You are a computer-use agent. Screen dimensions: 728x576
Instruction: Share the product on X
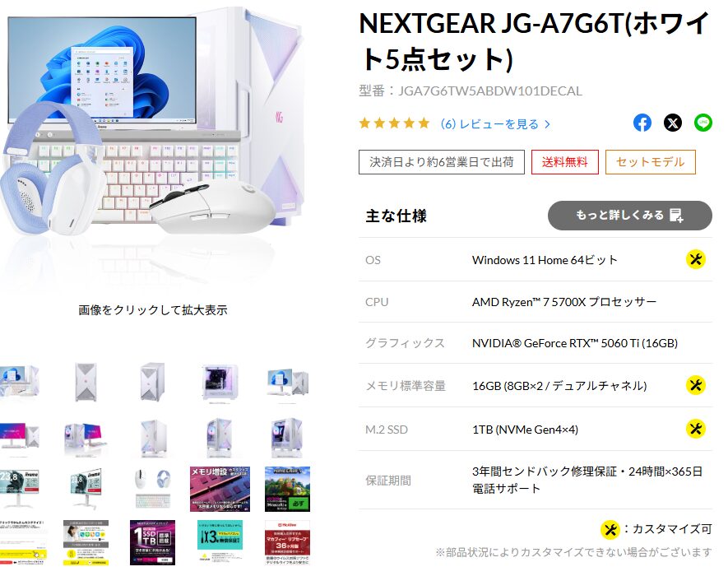click(x=673, y=123)
